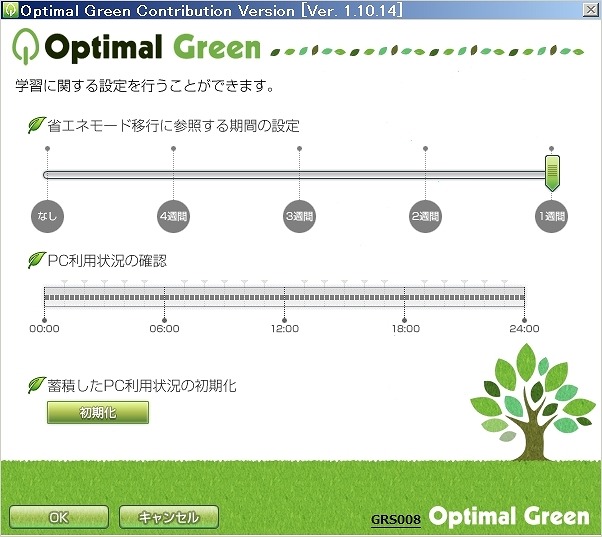This screenshot has width=602, height=537.
Task: Select the 3週間 period circle
Action: coord(299,216)
